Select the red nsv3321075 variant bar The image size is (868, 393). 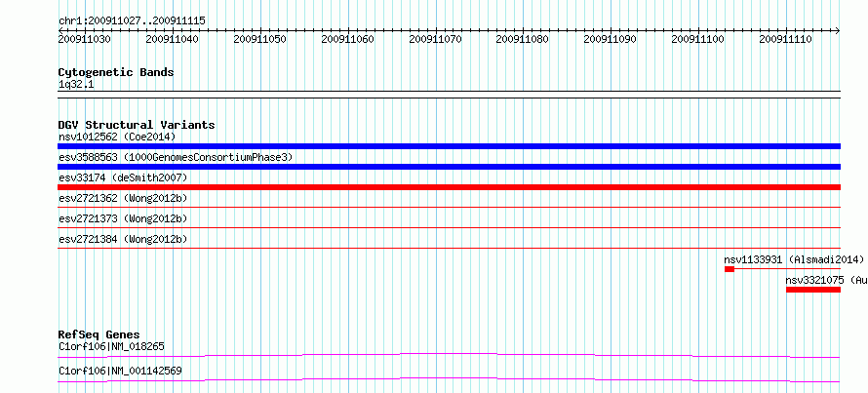[x=813, y=290]
